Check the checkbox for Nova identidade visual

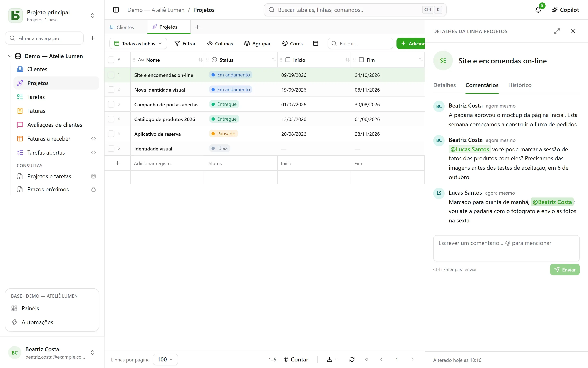(x=111, y=90)
